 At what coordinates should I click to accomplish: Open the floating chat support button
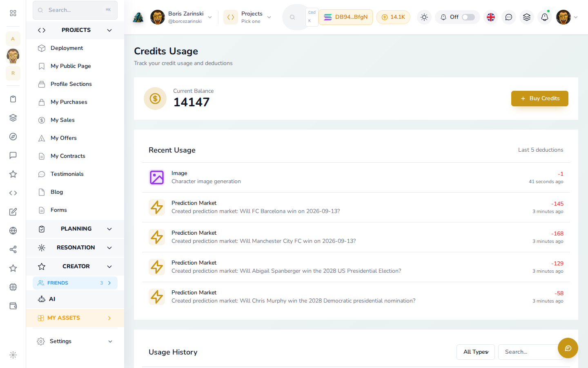point(568,348)
